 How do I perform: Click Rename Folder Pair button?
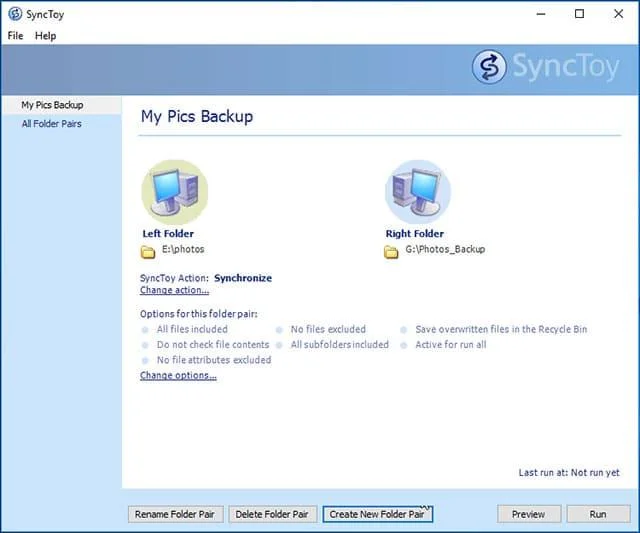(x=176, y=514)
